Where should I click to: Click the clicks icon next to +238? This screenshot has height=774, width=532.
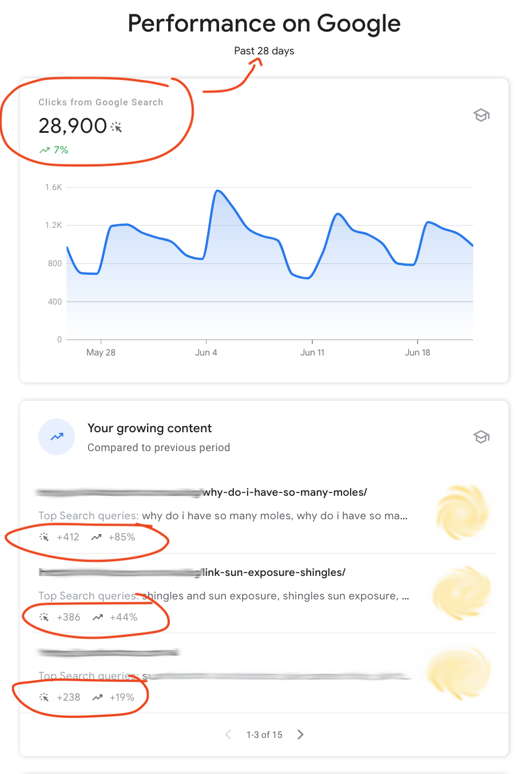[x=43, y=697]
